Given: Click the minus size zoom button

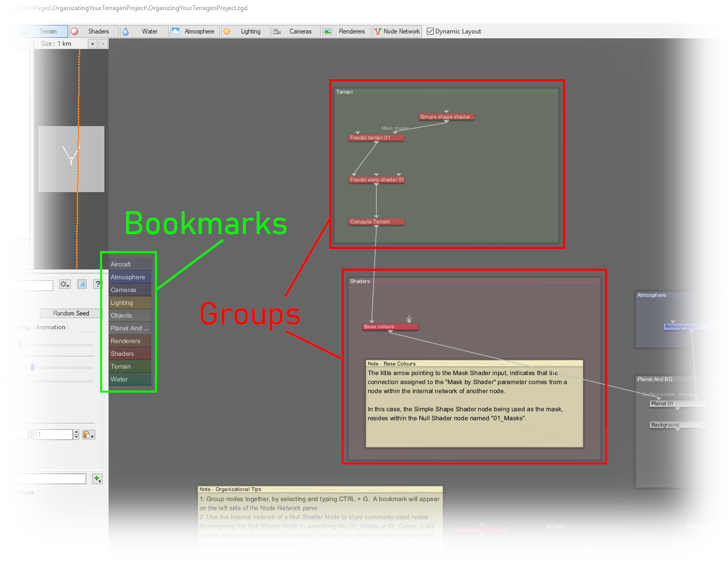Looking at the screenshot, I should [x=103, y=44].
